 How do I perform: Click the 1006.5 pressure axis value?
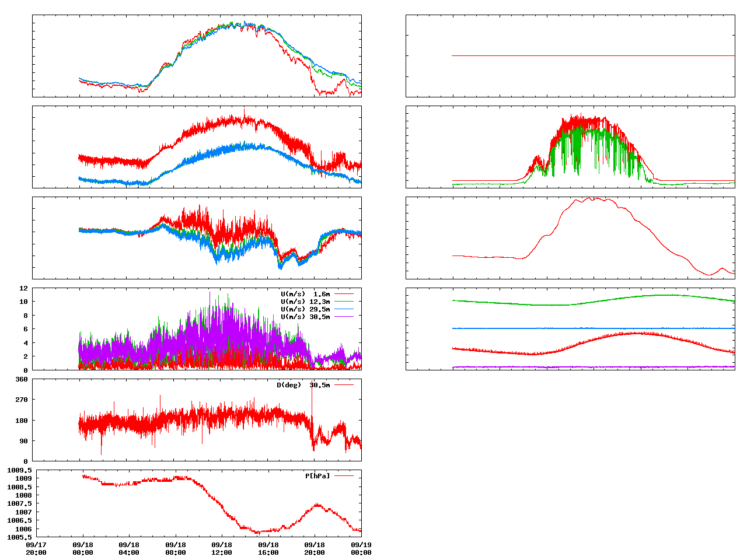tap(19, 520)
